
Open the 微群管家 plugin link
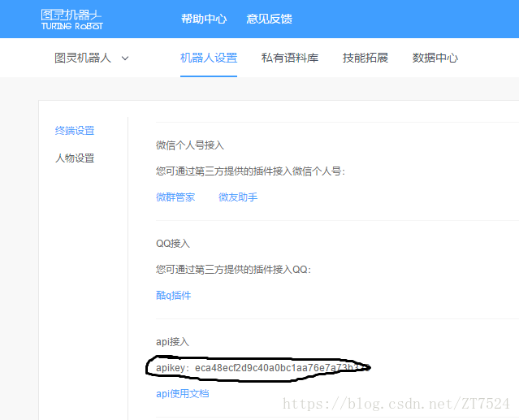point(175,197)
